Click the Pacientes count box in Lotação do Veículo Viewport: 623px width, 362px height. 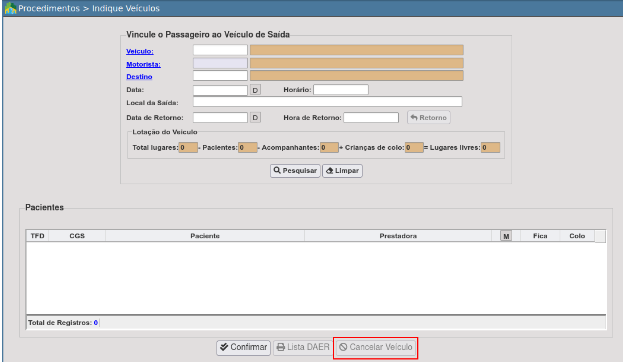248,147
